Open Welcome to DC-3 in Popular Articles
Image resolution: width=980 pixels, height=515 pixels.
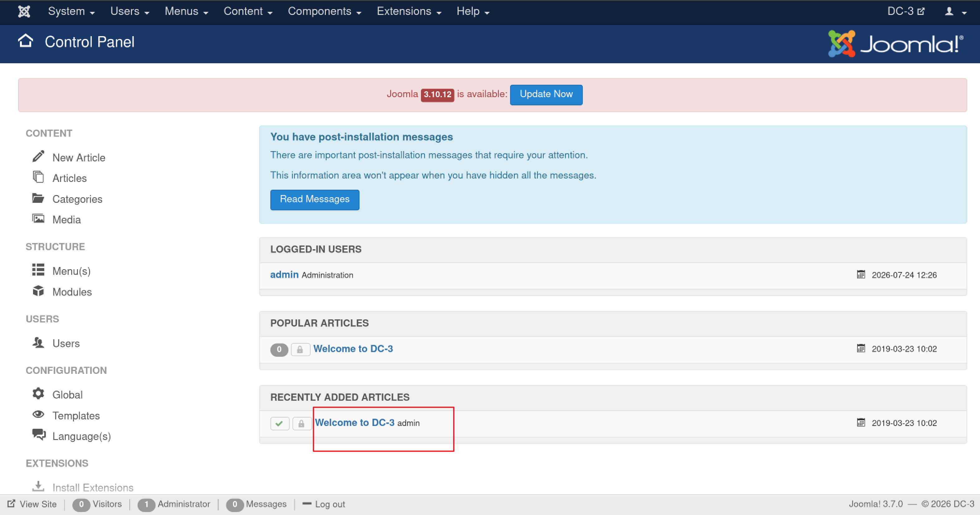pyautogui.click(x=353, y=349)
